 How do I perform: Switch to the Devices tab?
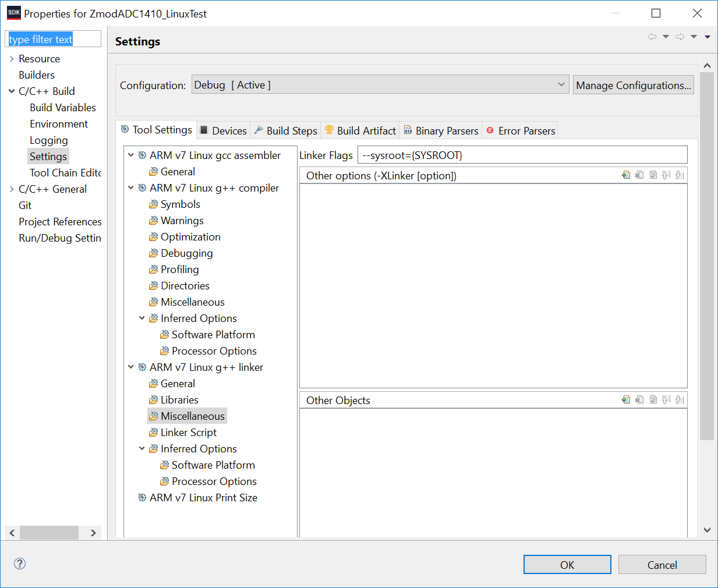tap(223, 130)
